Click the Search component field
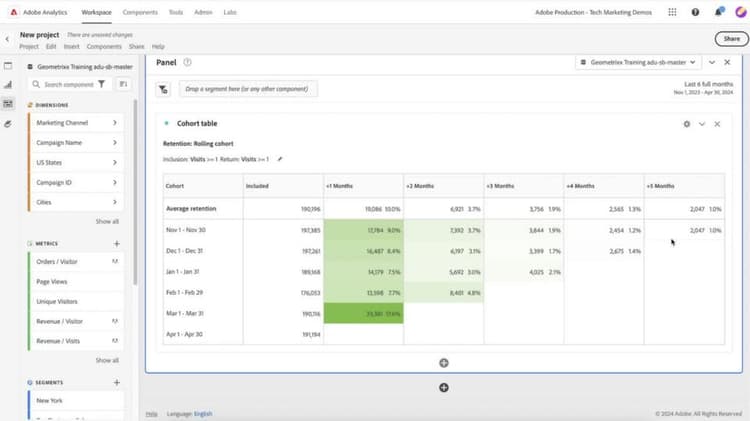750x421 pixels. [69, 84]
